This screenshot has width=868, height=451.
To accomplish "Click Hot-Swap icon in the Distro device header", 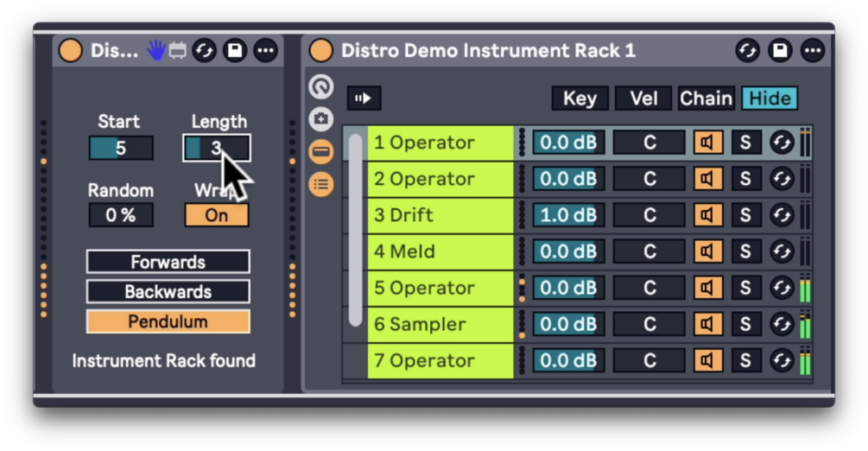I will [205, 51].
